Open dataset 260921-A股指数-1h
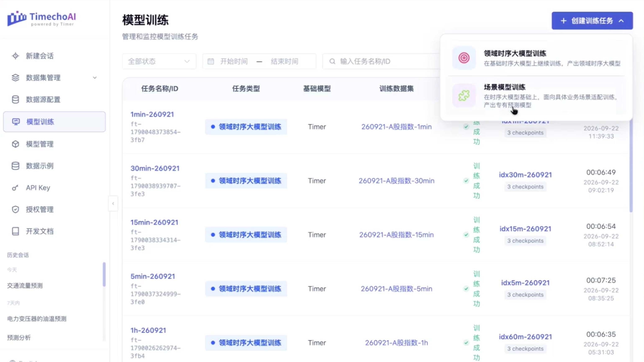 (396, 343)
